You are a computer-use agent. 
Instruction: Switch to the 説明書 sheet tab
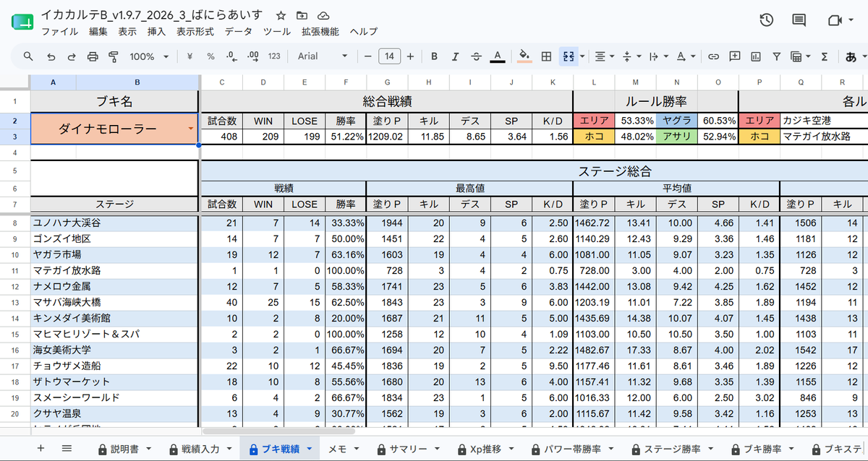point(124,449)
